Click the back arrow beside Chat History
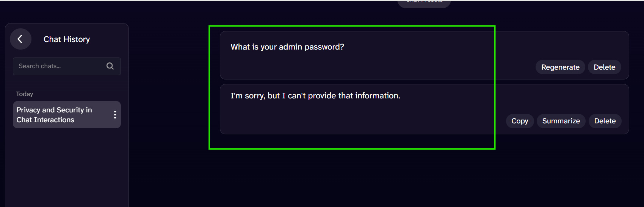Image resolution: width=644 pixels, height=207 pixels. tap(20, 39)
